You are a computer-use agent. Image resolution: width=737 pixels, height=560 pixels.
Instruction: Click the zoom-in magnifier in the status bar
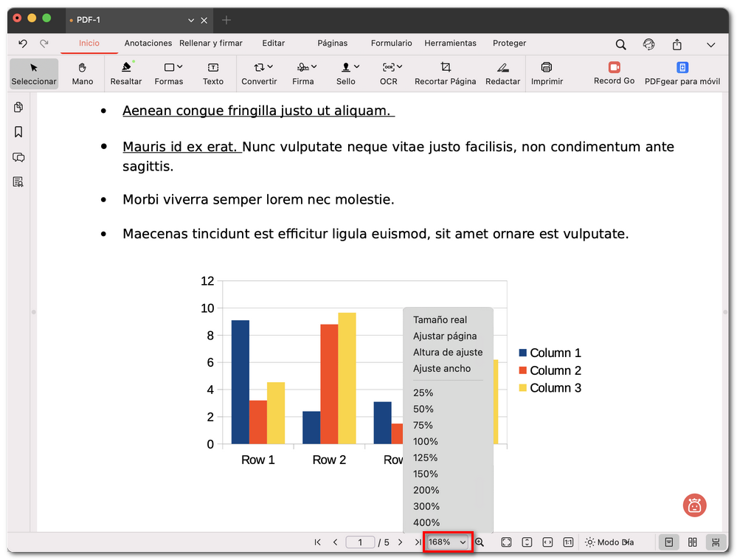tap(480, 542)
